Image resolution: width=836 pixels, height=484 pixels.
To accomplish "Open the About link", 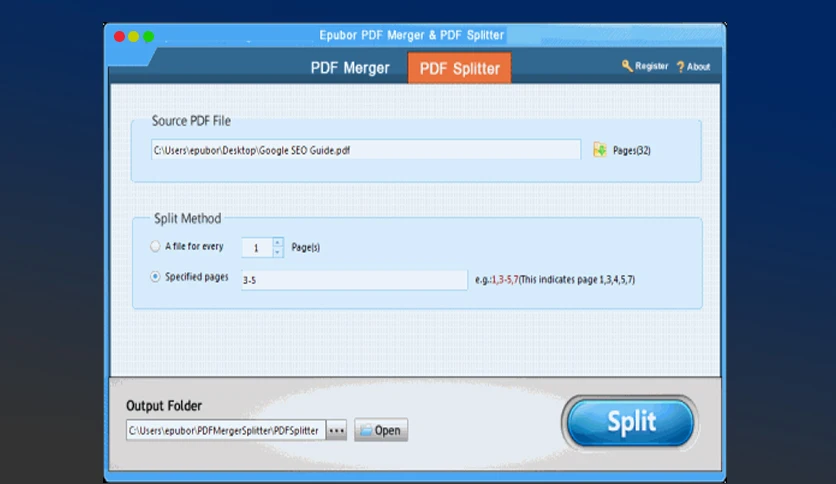I will (698, 67).
